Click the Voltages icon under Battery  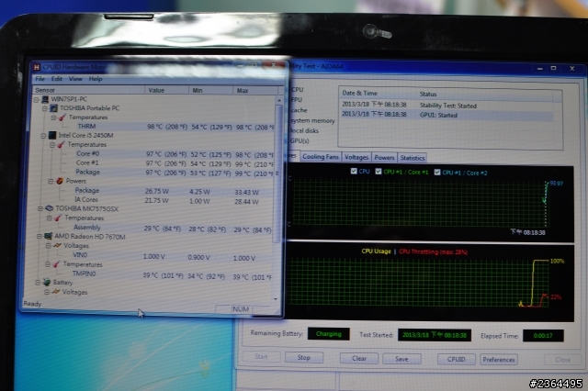click(55, 291)
